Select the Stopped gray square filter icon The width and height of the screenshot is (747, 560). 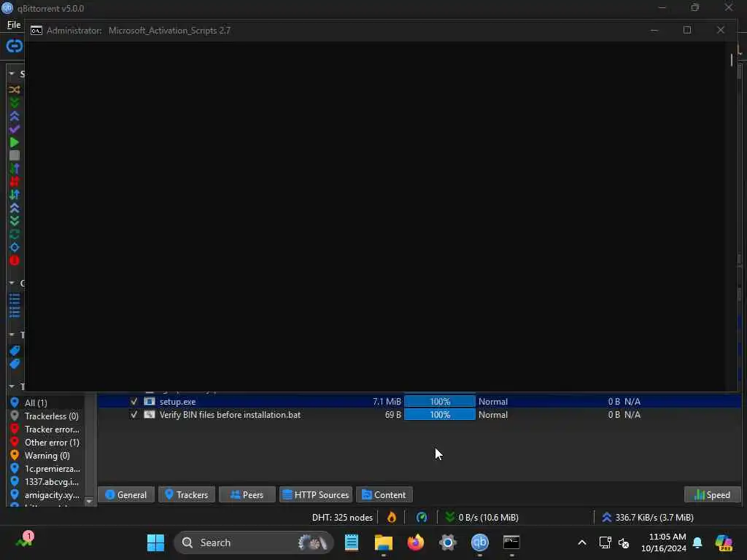click(x=15, y=155)
